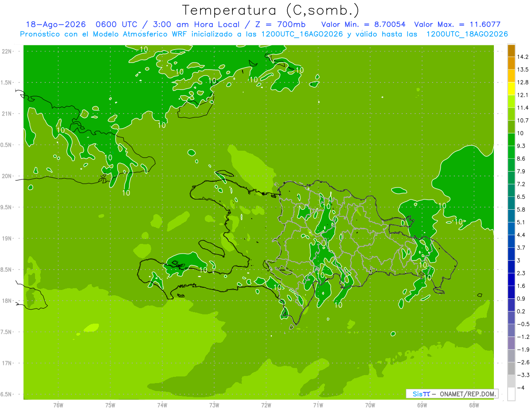This screenshot has height=411, width=532.
Task: Click the 21N latitude axis label
Action: (x=8, y=114)
